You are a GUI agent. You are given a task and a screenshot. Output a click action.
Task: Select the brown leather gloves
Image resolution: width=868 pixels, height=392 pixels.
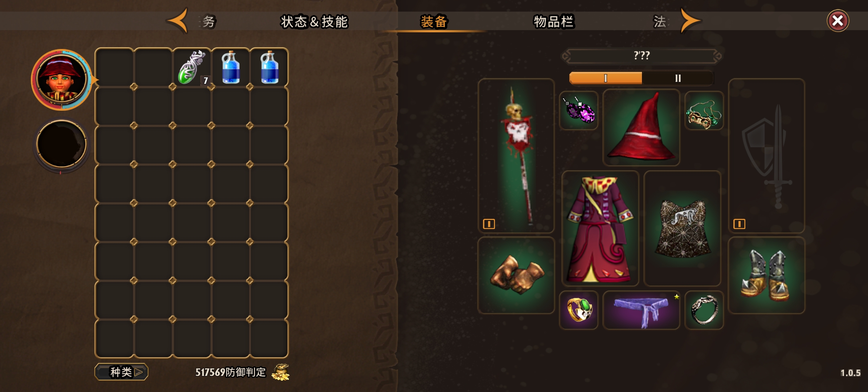click(x=516, y=275)
